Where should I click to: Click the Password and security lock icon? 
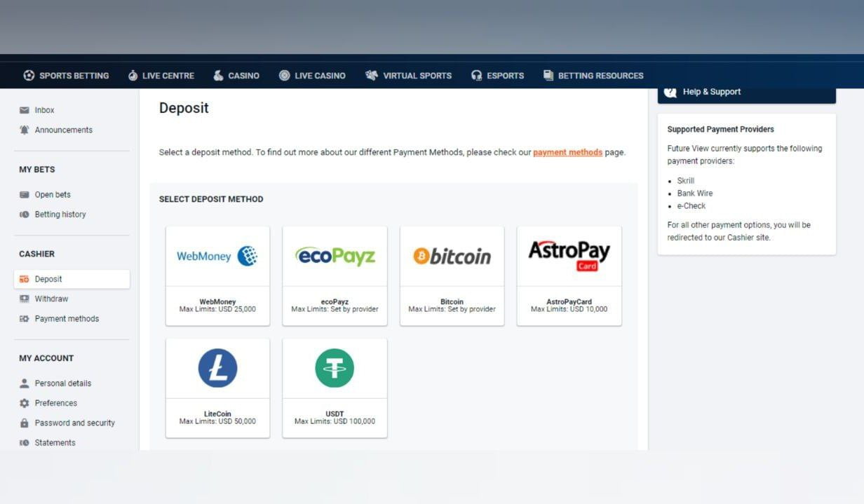(x=25, y=423)
